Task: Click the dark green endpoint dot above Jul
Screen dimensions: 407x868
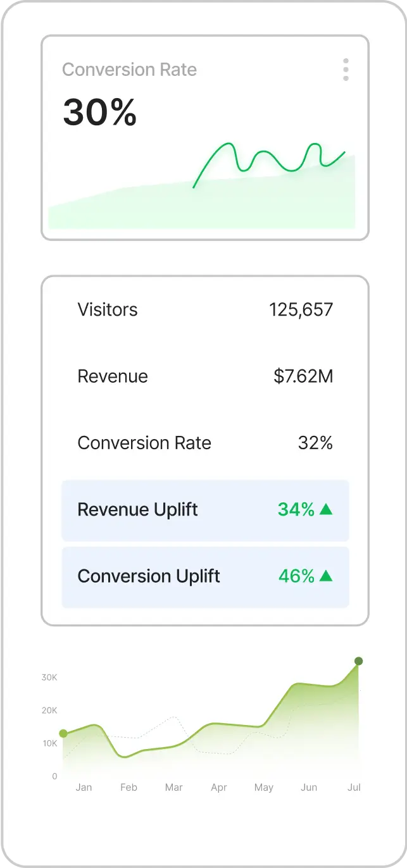Action: click(x=358, y=661)
